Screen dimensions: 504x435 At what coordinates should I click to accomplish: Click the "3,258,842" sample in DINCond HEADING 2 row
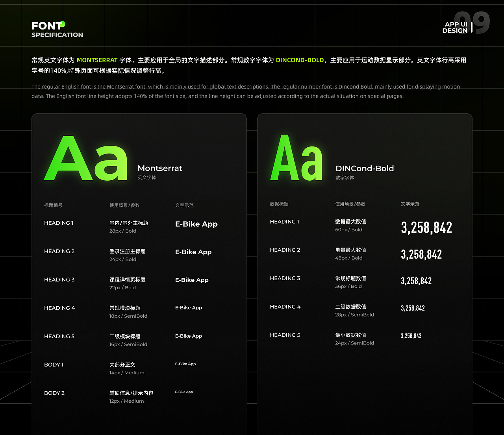421,254
